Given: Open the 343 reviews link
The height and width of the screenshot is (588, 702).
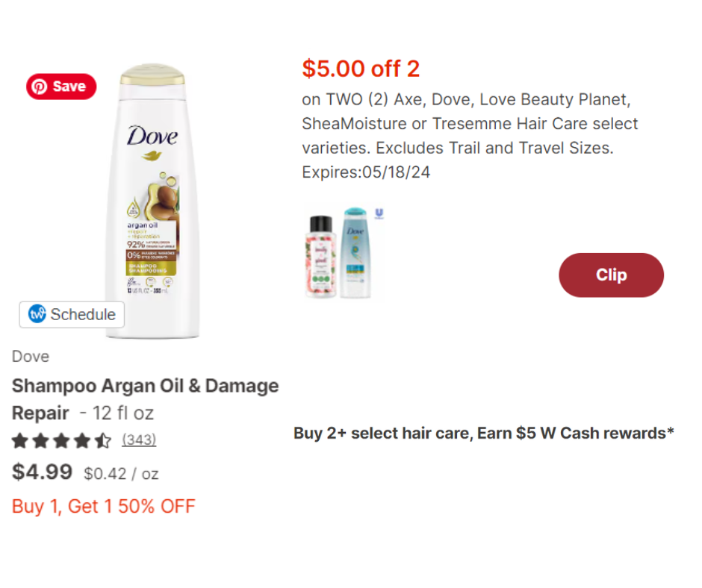Looking at the screenshot, I should click(139, 440).
